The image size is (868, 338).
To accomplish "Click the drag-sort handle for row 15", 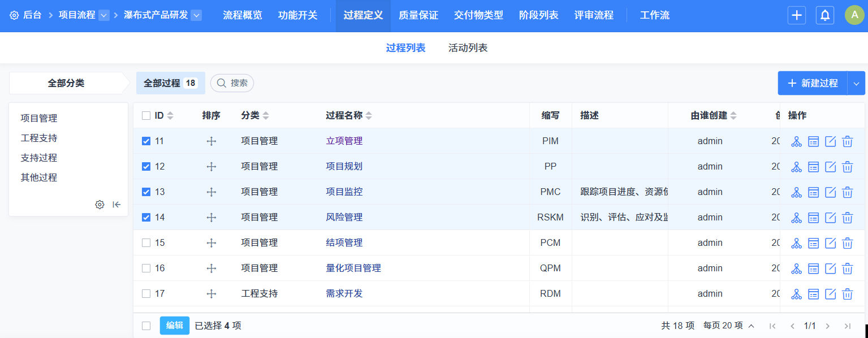I will [x=211, y=243].
